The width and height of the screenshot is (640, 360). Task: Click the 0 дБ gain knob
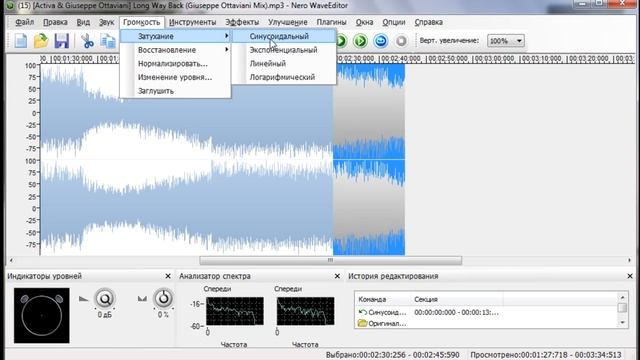tap(105, 299)
